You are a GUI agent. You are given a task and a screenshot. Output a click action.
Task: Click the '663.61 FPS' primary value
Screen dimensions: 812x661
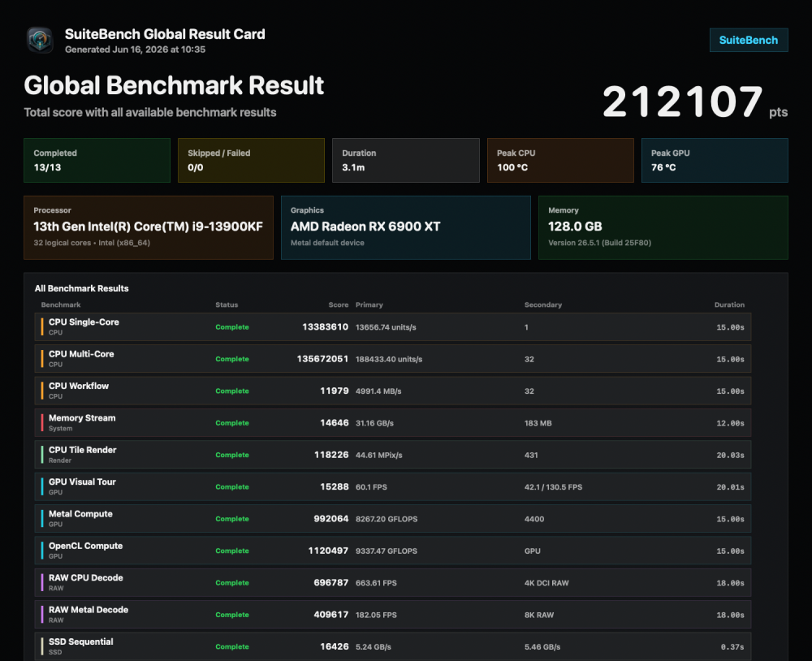(376, 583)
